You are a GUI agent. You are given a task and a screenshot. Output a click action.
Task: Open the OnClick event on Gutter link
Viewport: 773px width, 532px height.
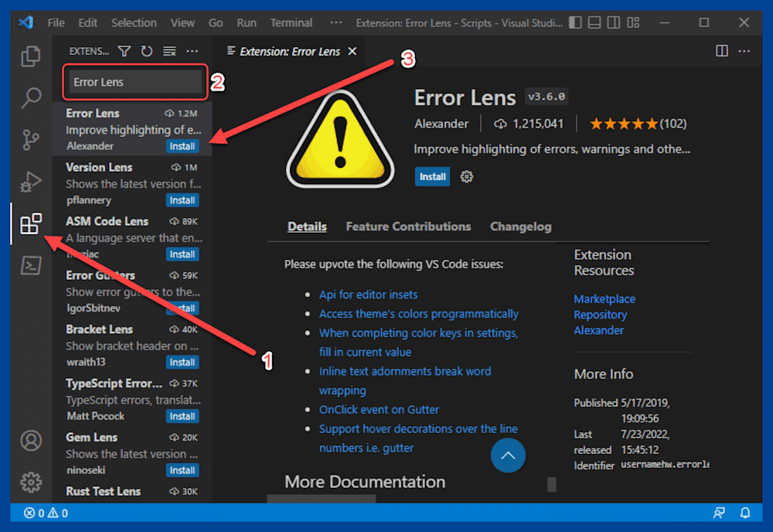(x=379, y=410)
